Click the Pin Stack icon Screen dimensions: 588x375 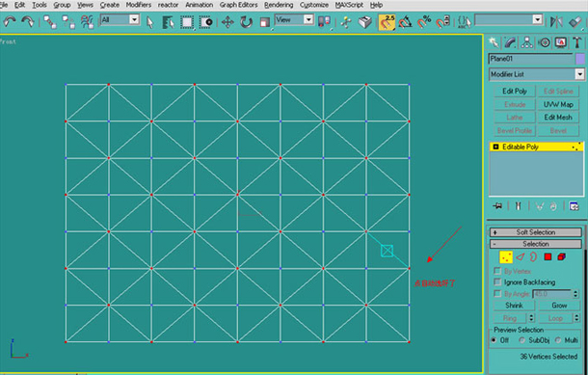497,206
